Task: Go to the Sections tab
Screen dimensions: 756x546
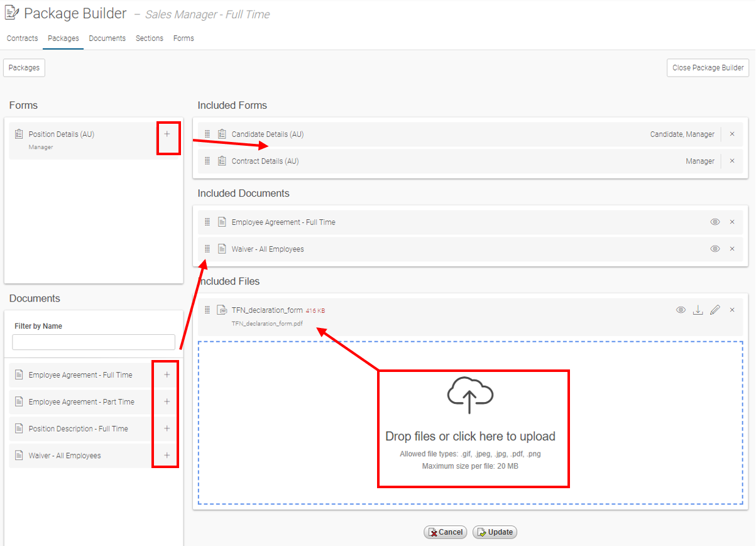Action: coord(150,38)
